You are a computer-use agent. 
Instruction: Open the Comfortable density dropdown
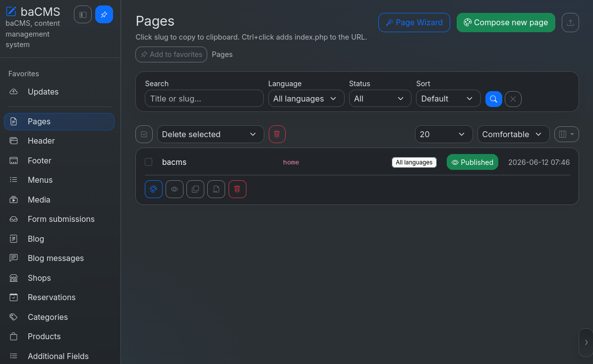tap(513, 134)
